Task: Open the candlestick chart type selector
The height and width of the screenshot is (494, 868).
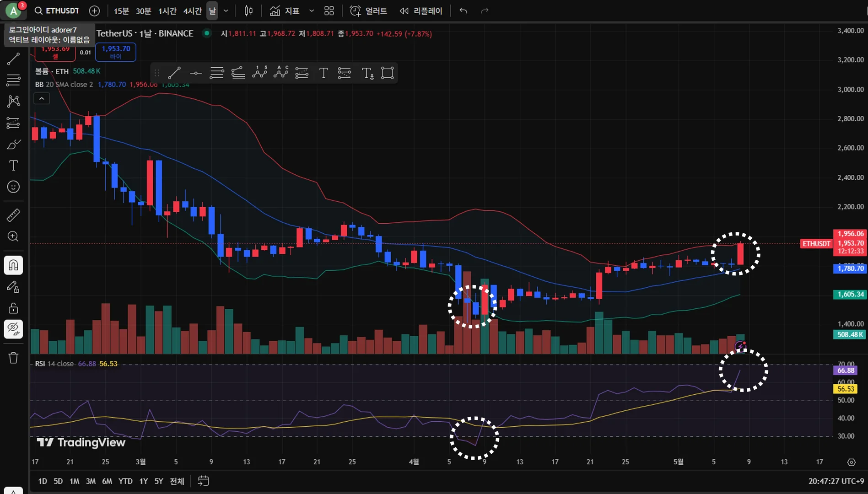Action: click(248, 11)
